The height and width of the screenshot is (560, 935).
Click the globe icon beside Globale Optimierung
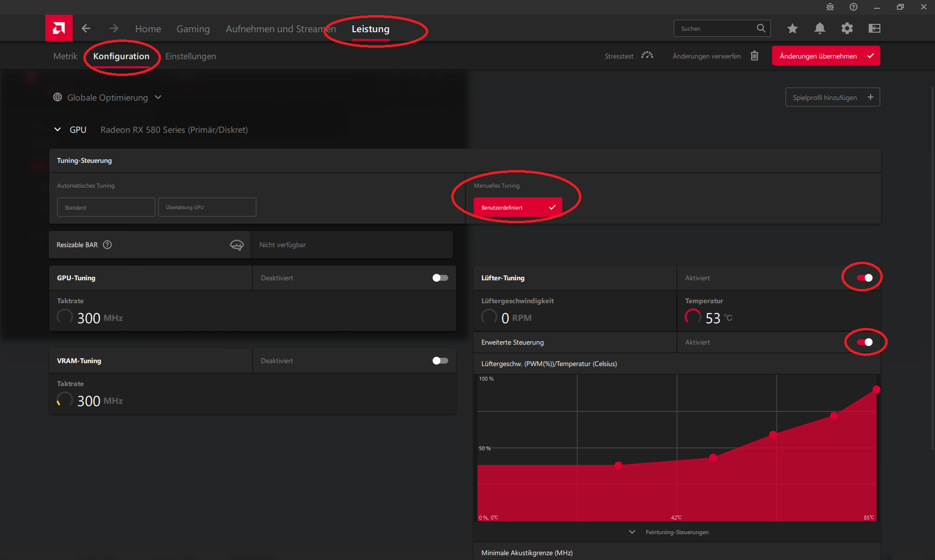tap(58, 97)
